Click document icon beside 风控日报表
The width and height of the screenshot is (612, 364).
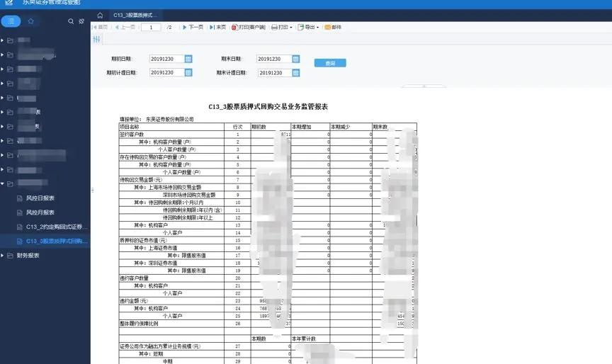point(20,198)
